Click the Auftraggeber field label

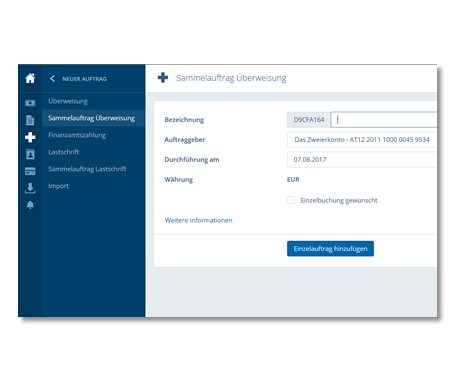185,140
